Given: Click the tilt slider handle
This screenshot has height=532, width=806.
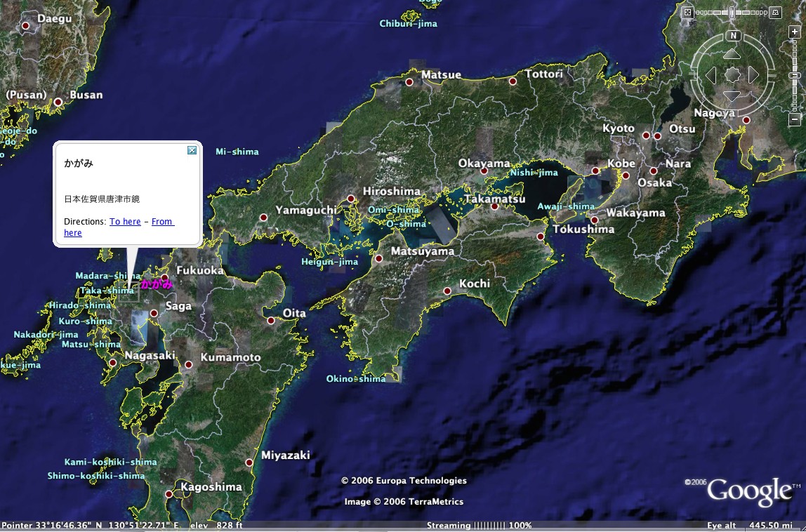Looking at the screenshot, I should 732,13.
